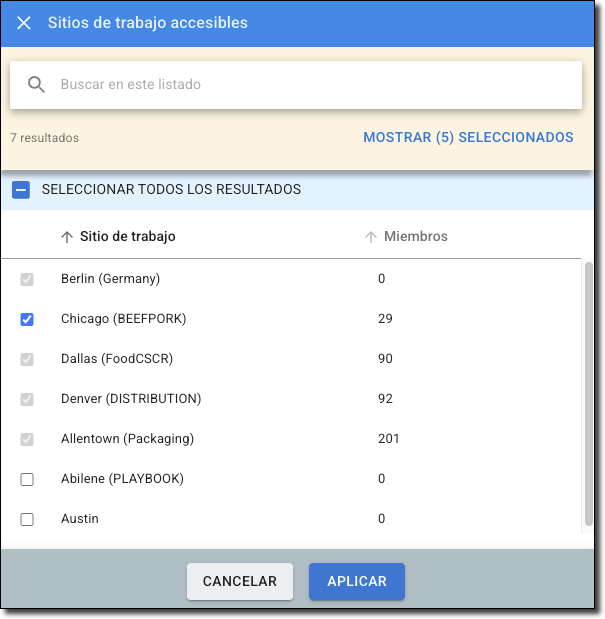Sort by Miembros arrow icon
This screenshot has width=605, height=619.
coord(371,237)
